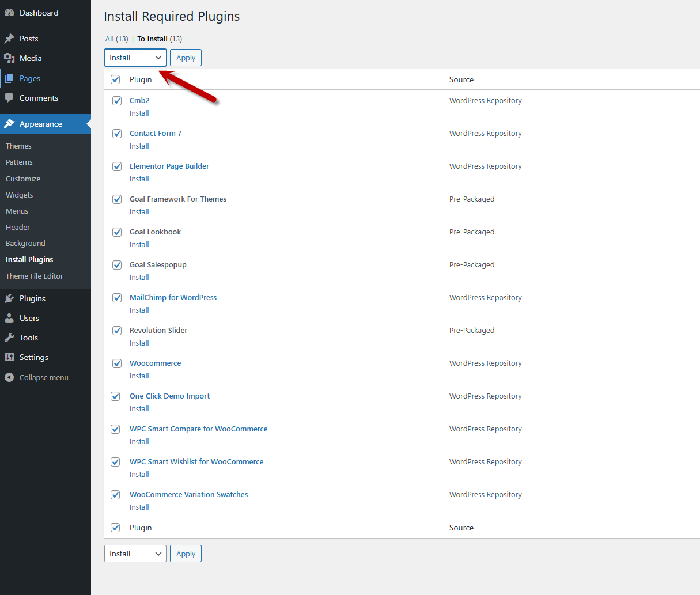Click the Users person icon

tap(9, 318)
